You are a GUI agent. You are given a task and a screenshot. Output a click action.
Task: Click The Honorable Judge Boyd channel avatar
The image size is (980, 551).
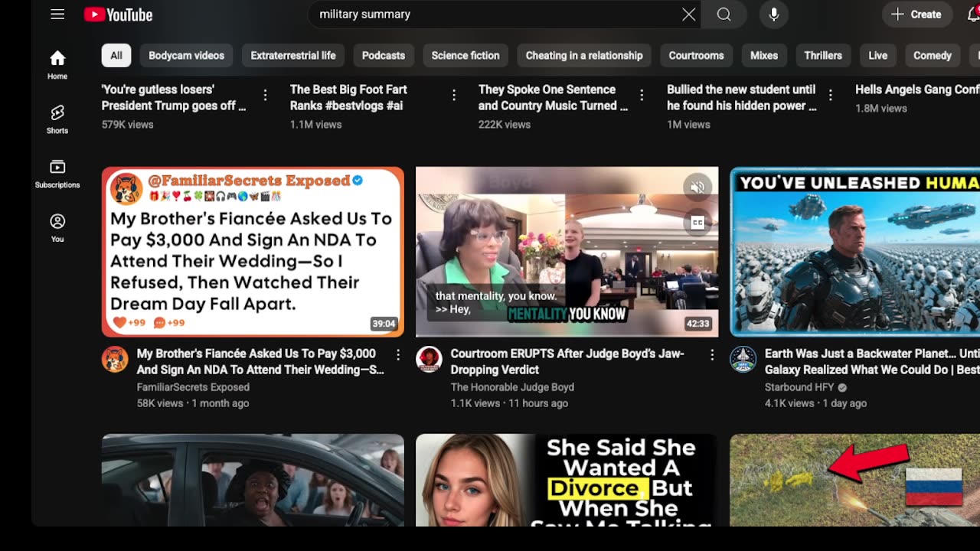(429, 359)
